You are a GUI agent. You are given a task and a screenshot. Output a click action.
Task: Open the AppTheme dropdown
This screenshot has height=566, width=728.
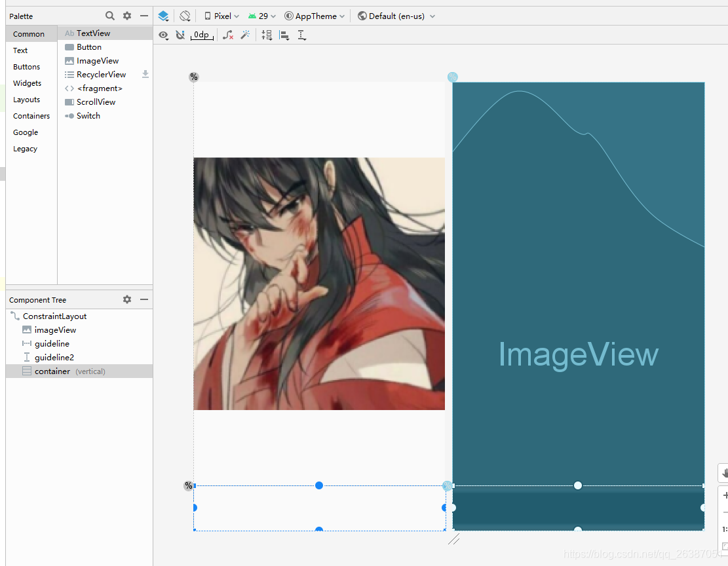[x=315, y=16]
